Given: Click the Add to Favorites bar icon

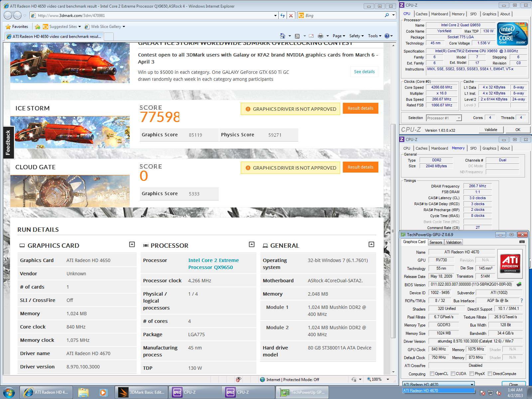Looking at the screenshot, I should point(38,27).
